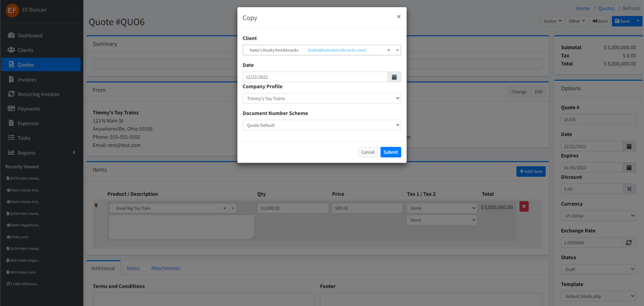Switch to the Notes tab
The height and width of the screenshot is (306, 644).
point(133,268)
